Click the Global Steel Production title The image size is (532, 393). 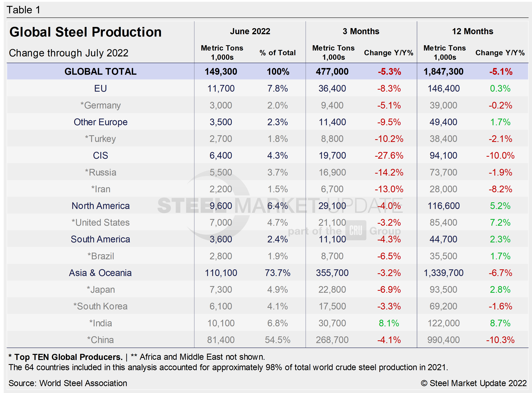point(85,32)
